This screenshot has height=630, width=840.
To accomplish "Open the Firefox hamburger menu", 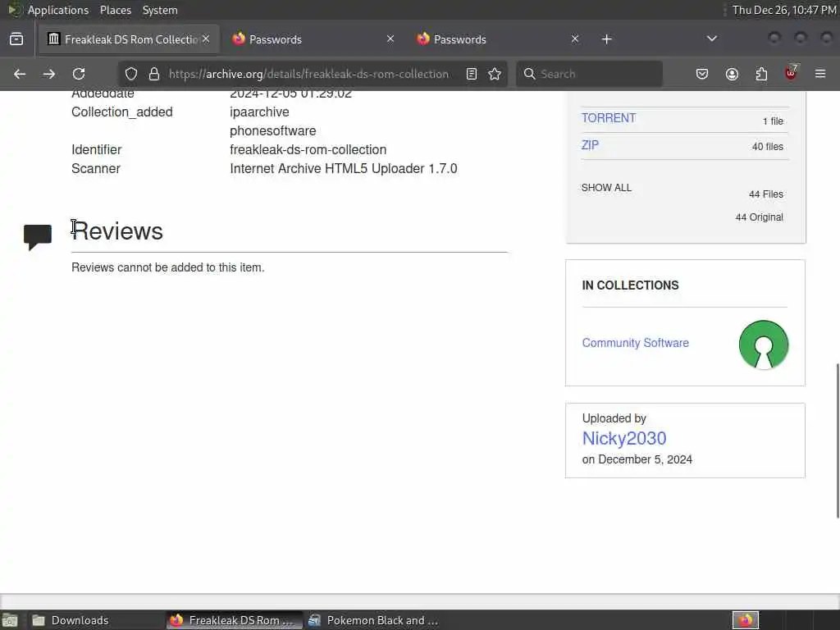I will tap(820, 74).
